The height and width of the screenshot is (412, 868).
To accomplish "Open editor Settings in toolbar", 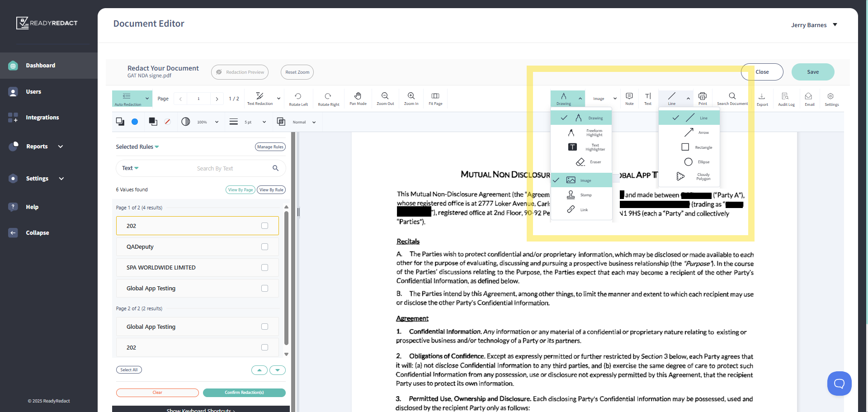I will point(831,99).
